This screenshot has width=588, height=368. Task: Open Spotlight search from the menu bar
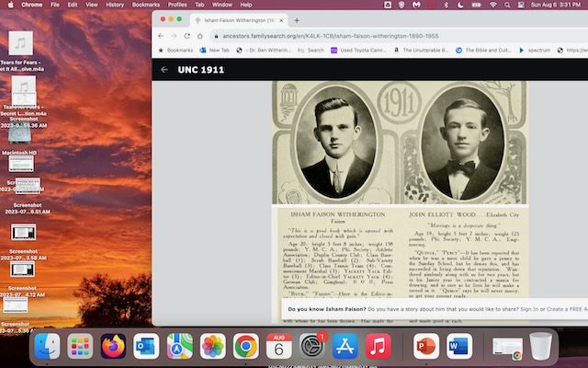pos(507,5)
